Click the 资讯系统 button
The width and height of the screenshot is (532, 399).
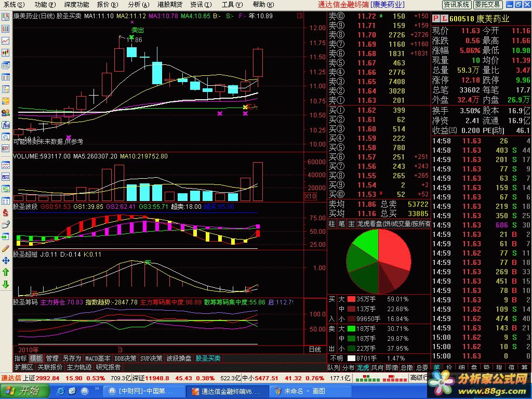pos(457,4)
